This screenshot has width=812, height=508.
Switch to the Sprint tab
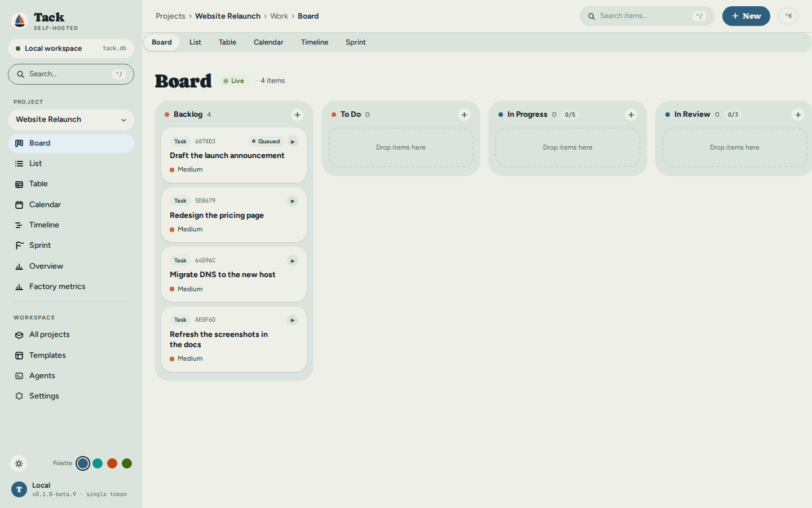(356, 42)
